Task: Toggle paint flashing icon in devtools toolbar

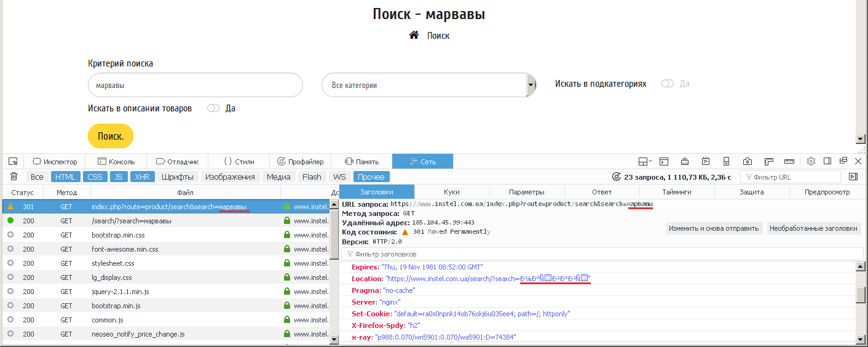Action: [685, 161]
